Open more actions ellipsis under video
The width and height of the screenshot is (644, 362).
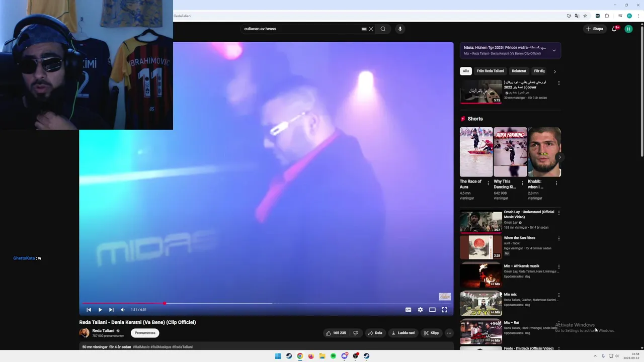click(449, 333)
